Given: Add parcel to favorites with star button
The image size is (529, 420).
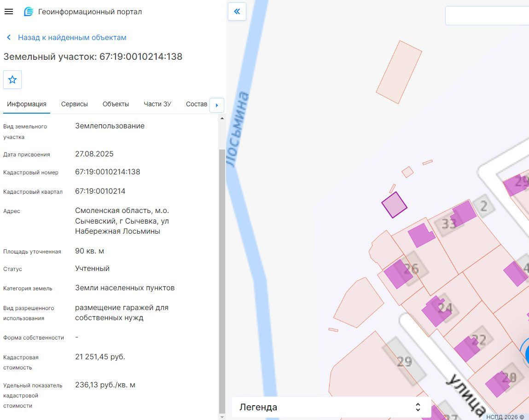Looking at the screenshot, I should tap(12, 80).
